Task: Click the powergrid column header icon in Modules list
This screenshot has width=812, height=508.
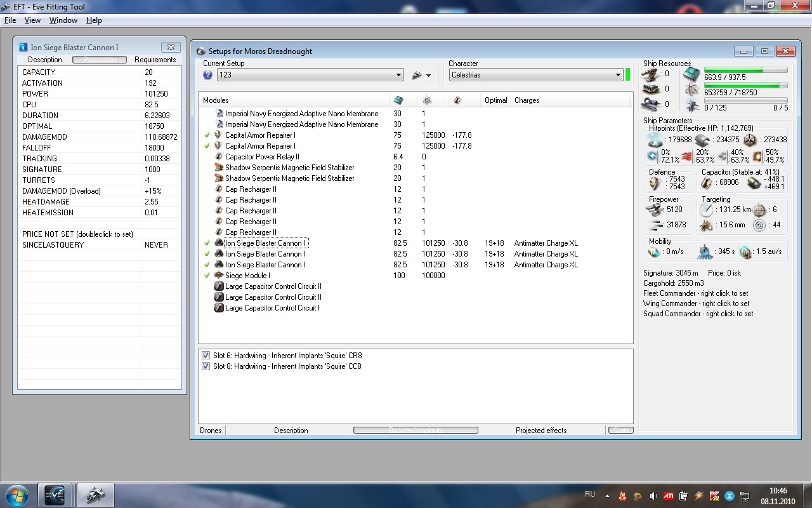Action: [426, 100]
